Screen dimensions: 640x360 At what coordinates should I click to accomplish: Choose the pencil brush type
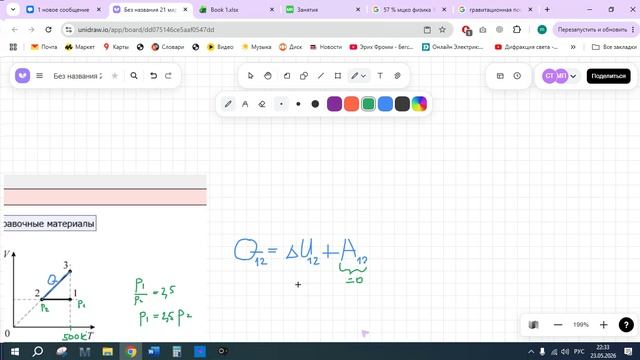click(x=228, y=104)
